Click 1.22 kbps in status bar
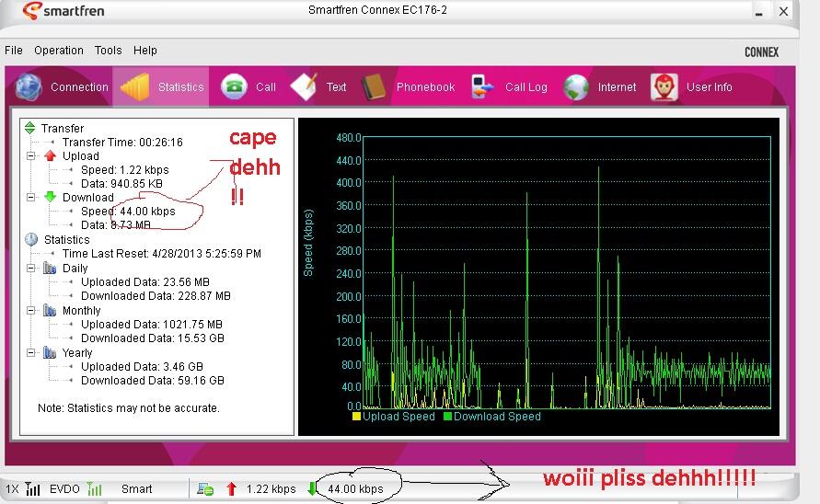820x504 pixels. [x=271, y=489]
